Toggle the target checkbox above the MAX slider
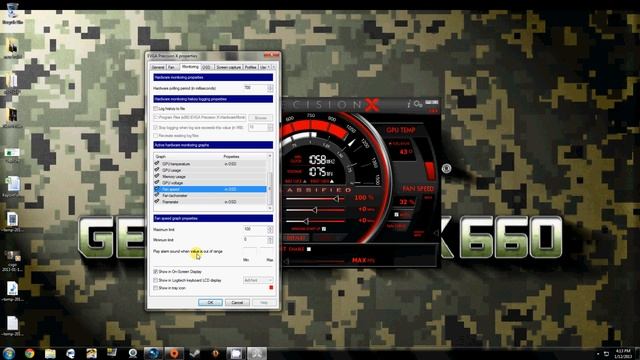 [309, 249]
